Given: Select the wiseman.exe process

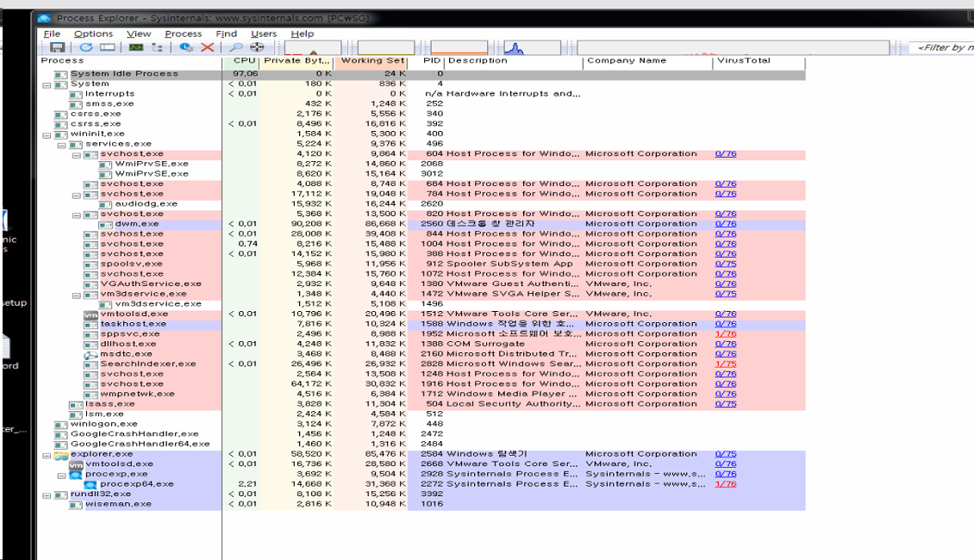Looking at the screenshot, I should click(x=118, y=504).
